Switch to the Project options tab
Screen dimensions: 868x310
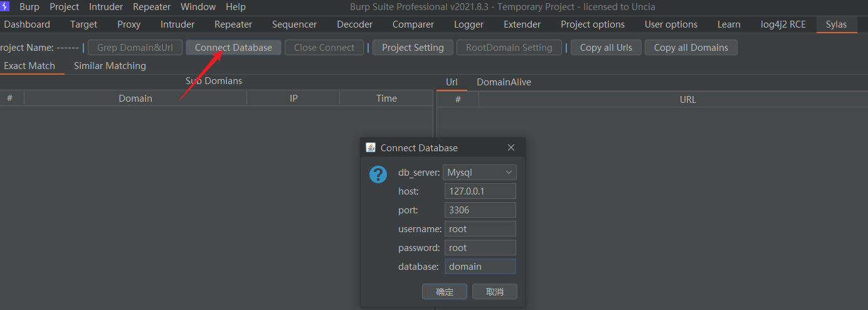[593, 24]
